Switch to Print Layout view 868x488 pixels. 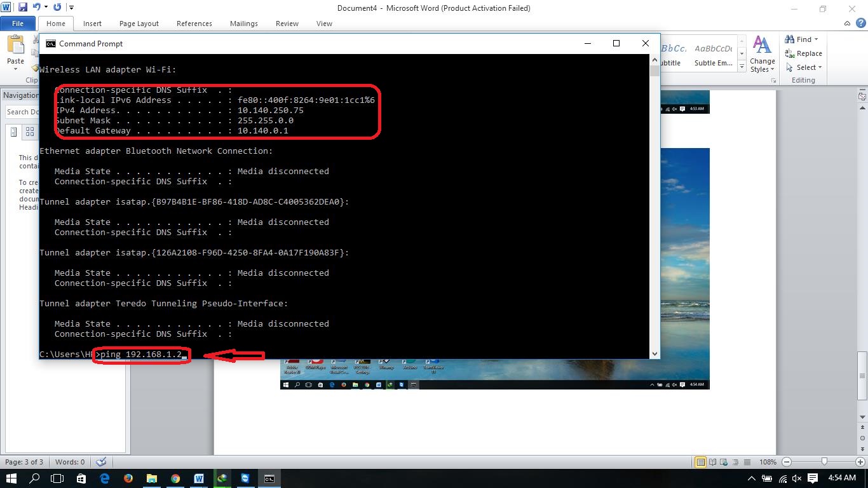pos(700,462)
